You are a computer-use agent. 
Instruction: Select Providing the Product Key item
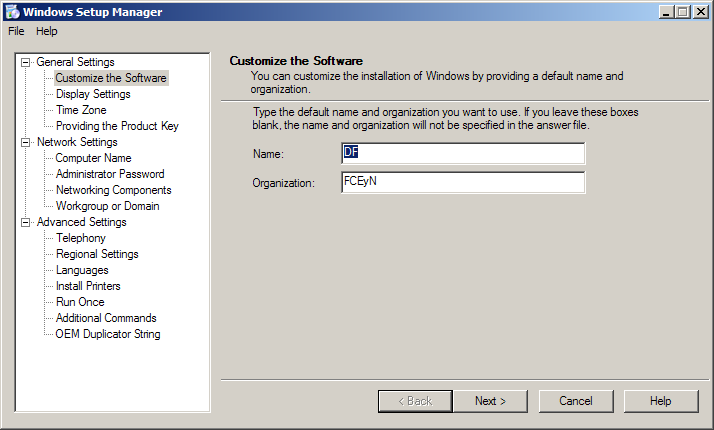tap(117, 126)
